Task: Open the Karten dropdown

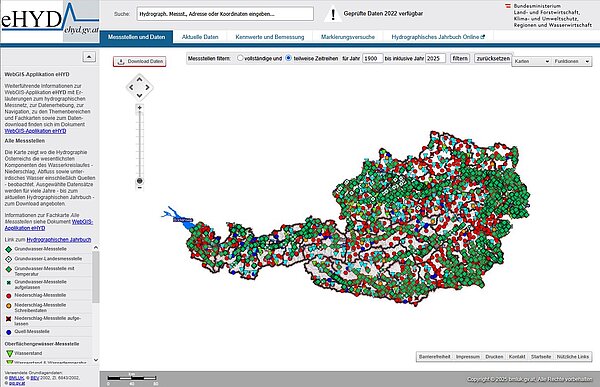Action: (531, 61)
